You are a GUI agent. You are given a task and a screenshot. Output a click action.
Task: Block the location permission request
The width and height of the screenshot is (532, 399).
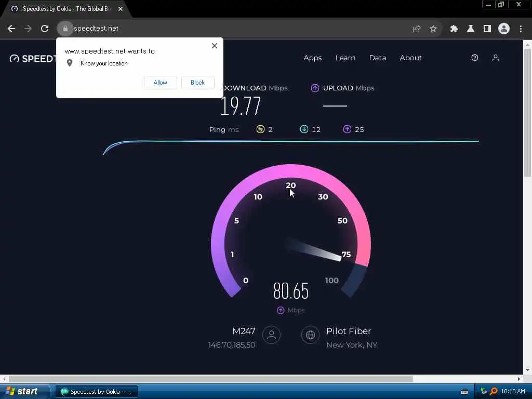pos(197,83)
